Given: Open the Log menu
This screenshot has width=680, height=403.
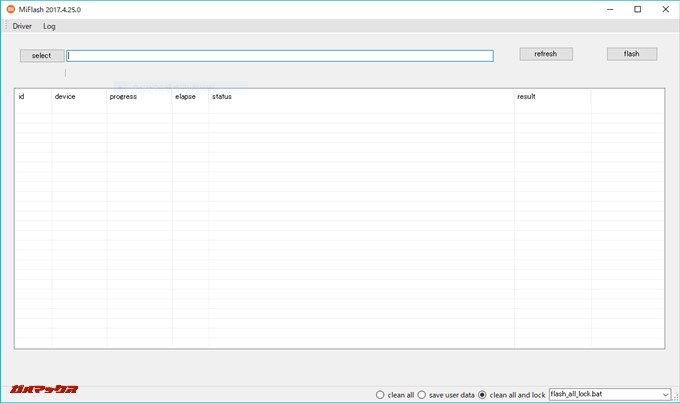Looking at the screenshot, I should point(49,26).
